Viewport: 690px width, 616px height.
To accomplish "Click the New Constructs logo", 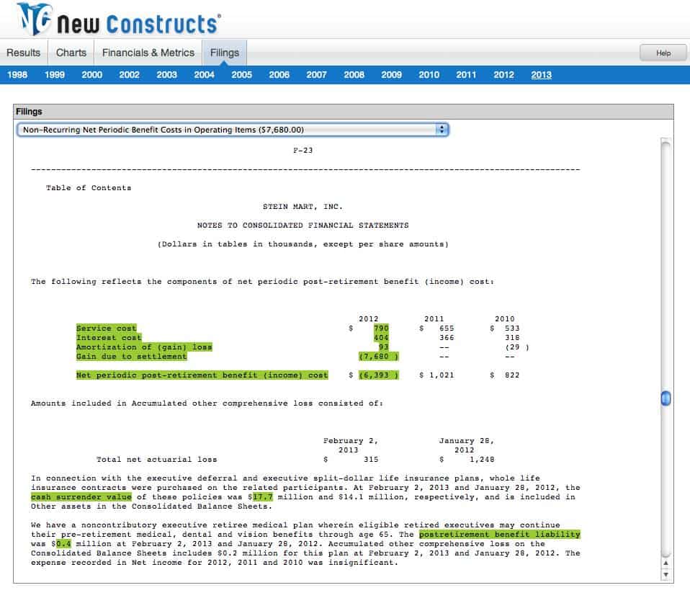I will coord(119,20).
